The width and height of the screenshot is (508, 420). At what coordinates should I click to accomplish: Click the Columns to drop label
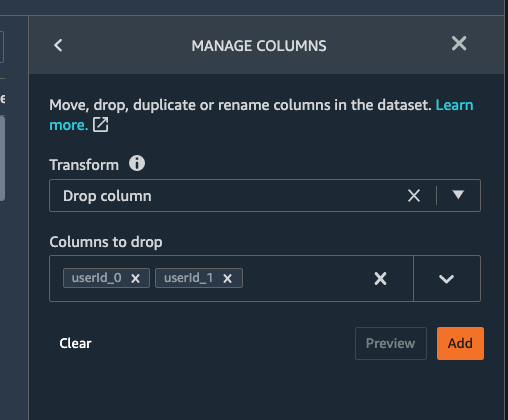(x=106, y=242)
